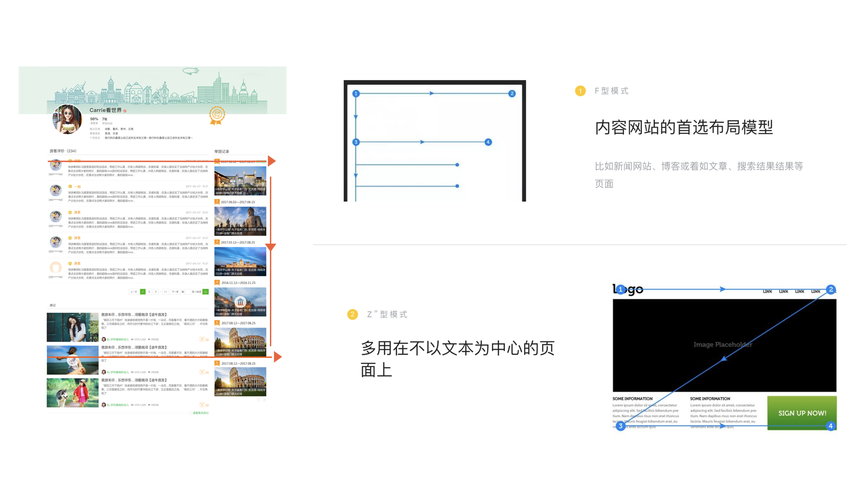
Task: Click 下一页 to go to the next review page
Action: 175,291
